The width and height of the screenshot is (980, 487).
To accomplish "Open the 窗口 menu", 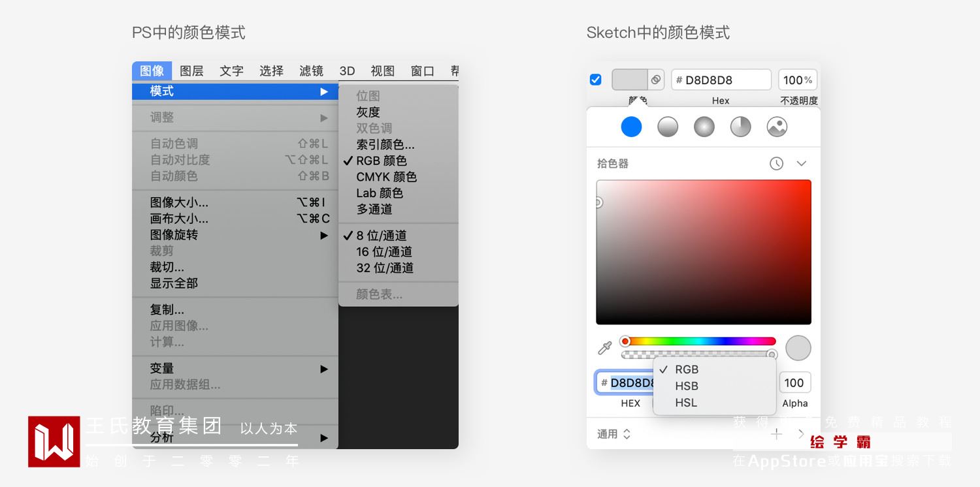I will click(x=423, y=71).
